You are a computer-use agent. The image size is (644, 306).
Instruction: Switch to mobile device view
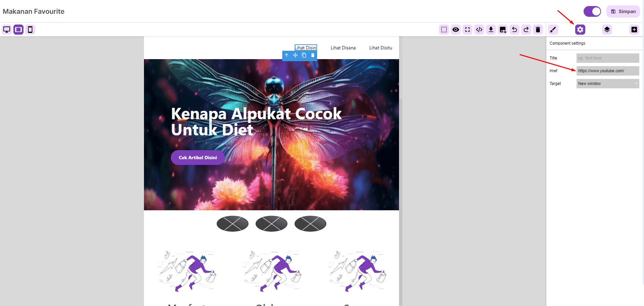pos(30,30)
